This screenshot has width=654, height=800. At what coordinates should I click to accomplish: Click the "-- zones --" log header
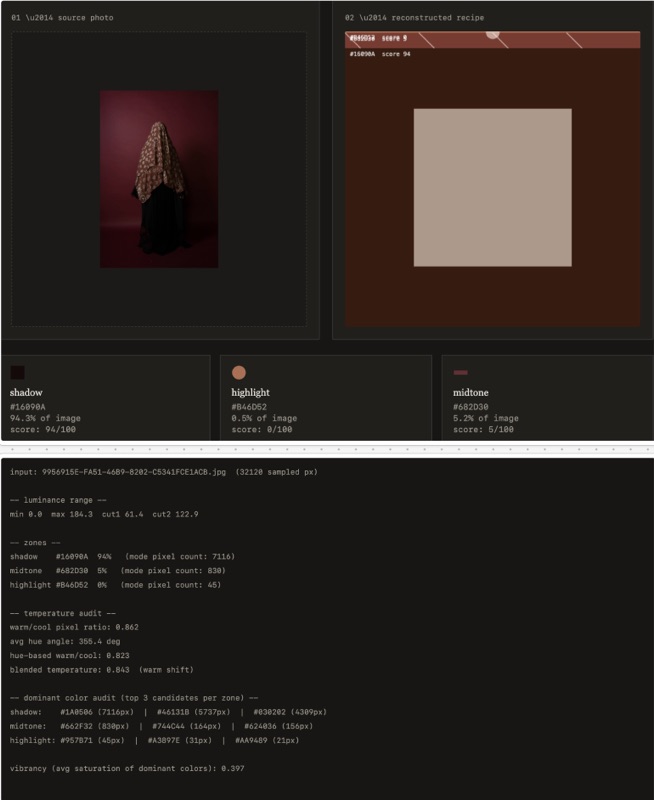(35, 543)
